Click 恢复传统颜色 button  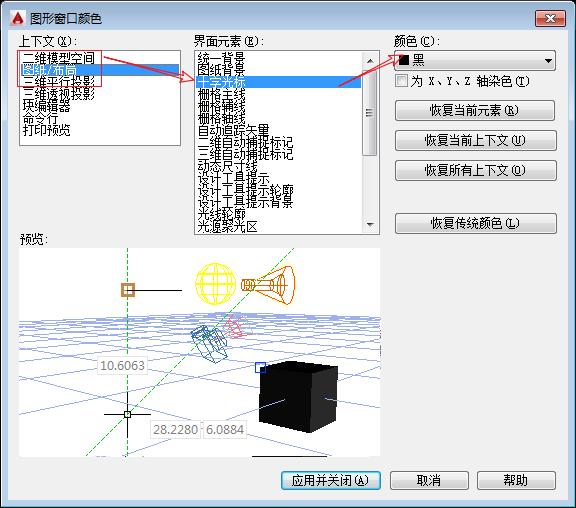coord(476,223)
